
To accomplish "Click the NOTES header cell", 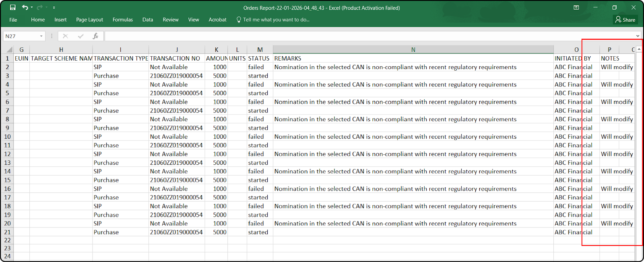I will [x=609, y=59].
